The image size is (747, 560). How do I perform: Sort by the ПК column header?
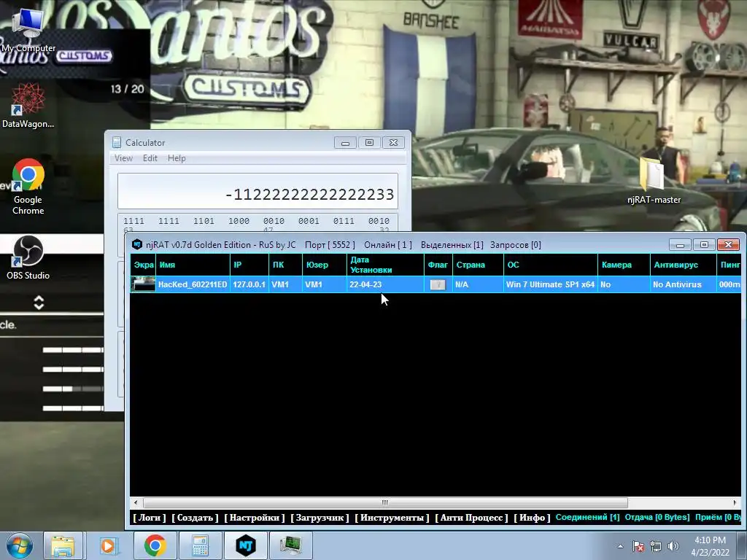[x=285, y=265]
